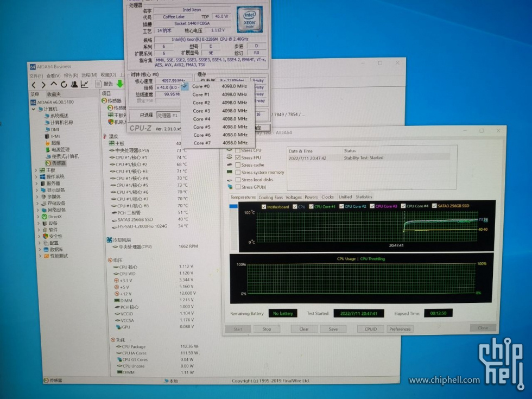Screen dimensions: 532x399
Task: Enable the Stress cache checkbox
Action: coord(238,165)
